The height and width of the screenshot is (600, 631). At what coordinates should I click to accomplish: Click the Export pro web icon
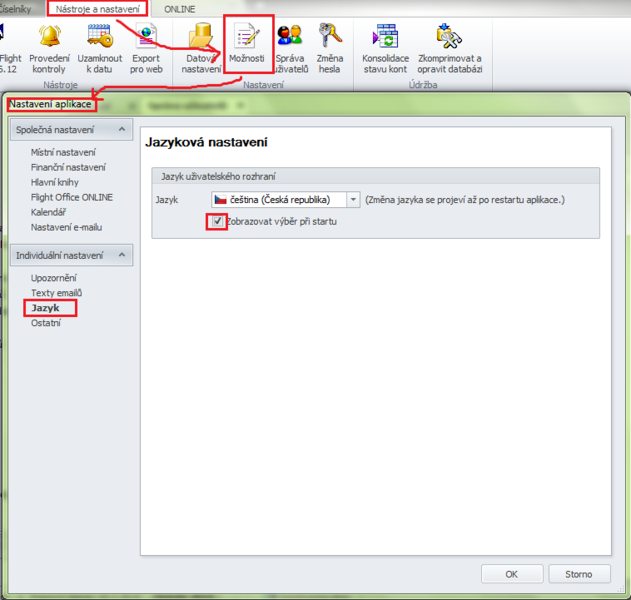pyautogui.click(x=146, y=38)
